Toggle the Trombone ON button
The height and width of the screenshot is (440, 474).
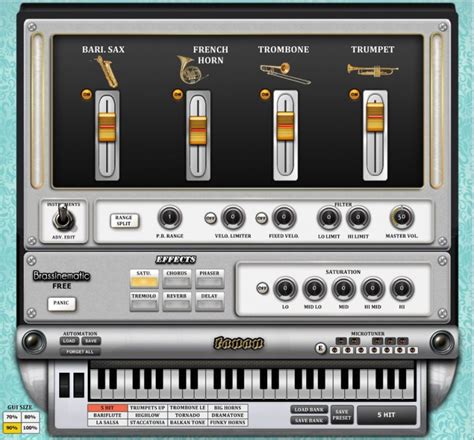point(265,95)
